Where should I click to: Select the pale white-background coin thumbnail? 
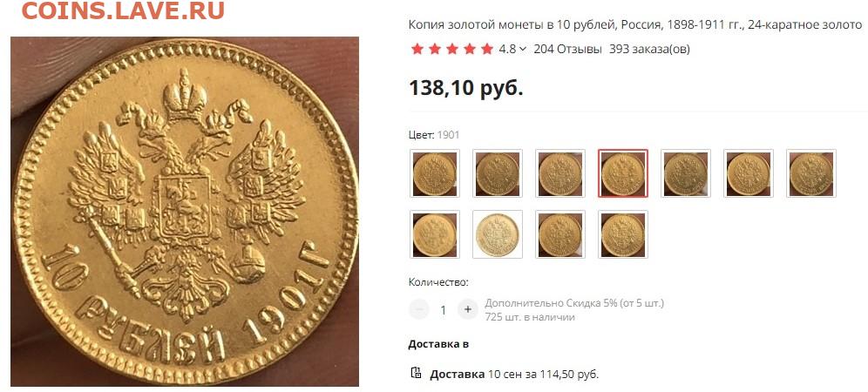pyautogui.click(x=498, y=234)
